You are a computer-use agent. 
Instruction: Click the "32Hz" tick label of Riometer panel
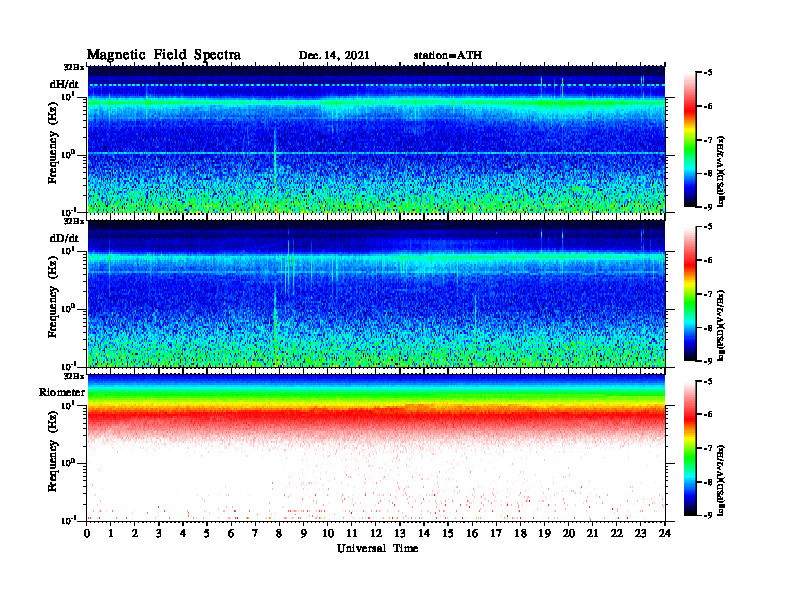[74, 376]
